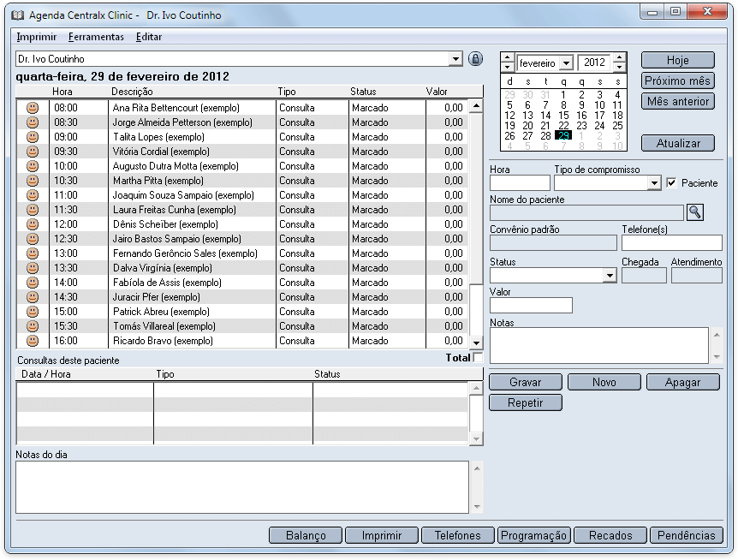Select smiley icon for Dalva Virgínia
Screen dimensions: 738x560
tap(33, 268)
